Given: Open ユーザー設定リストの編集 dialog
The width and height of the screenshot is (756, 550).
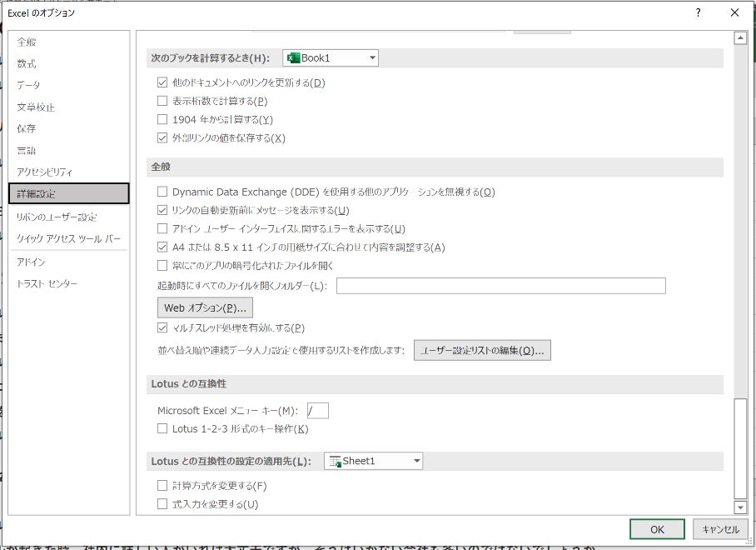Looking at the screenshot, I should tap(482, 351).
